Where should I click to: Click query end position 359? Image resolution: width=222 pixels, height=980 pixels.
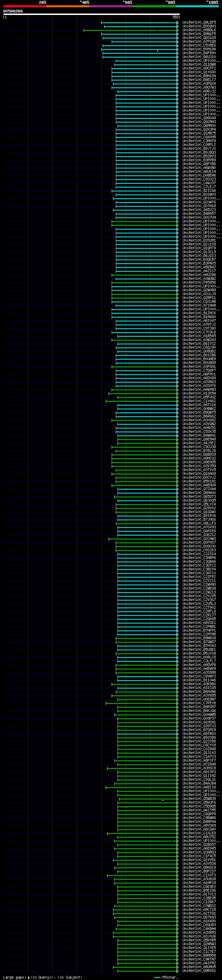point(175,17)
